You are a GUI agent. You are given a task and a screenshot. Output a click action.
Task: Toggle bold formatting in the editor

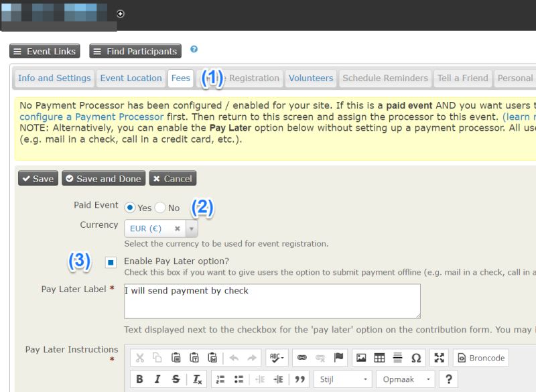[140, 379]
